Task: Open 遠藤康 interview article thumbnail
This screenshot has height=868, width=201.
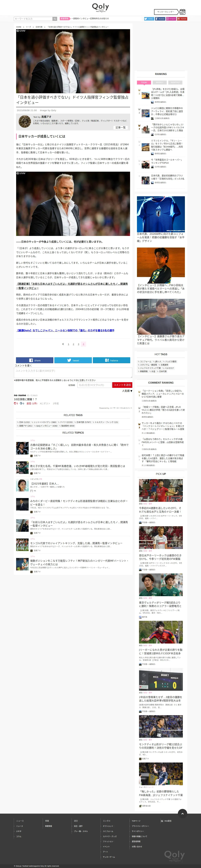Action: 161,317
